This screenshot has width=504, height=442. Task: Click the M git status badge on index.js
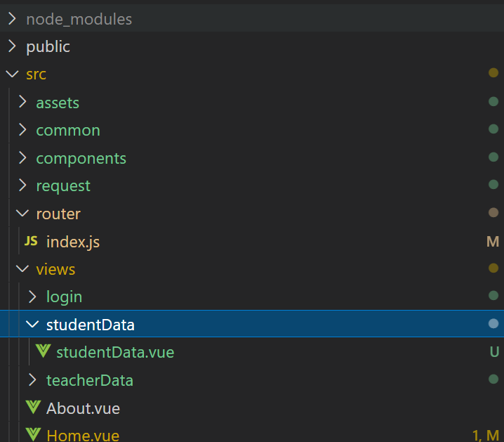pos(493,242)
